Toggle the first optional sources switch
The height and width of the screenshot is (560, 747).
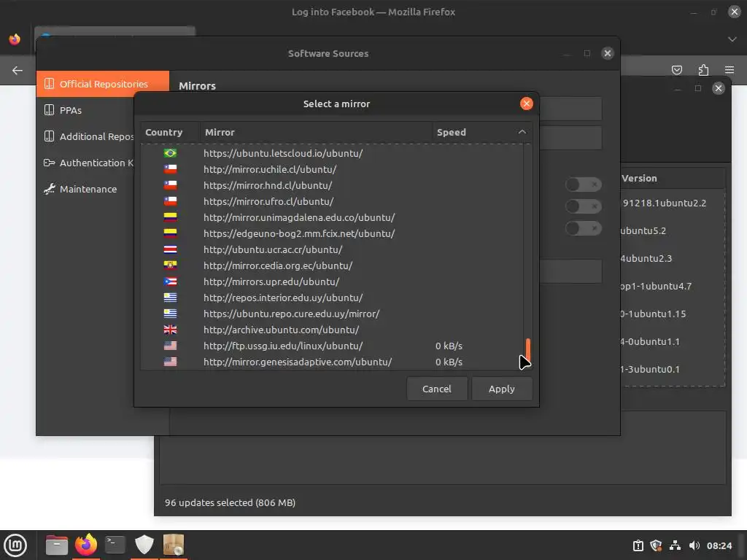point(584,184)
